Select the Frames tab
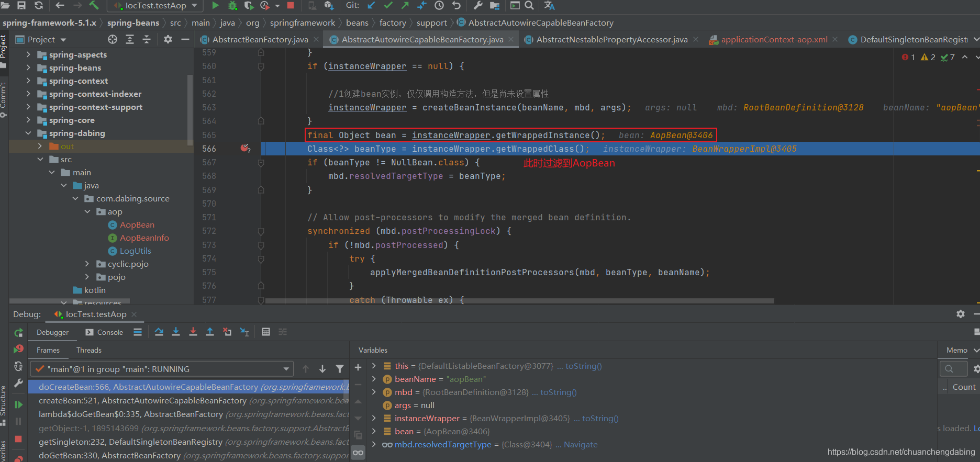 click(x=48, y=350)
